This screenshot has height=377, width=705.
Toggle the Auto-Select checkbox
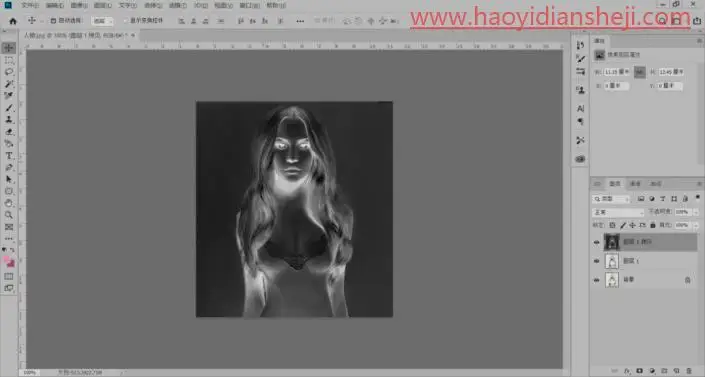53,21
